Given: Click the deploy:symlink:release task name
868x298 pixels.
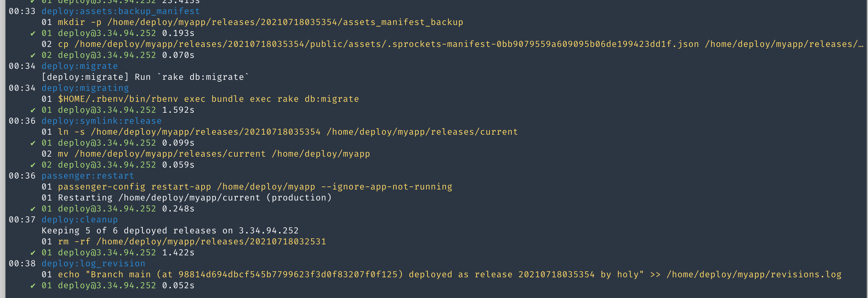Looking at the screenshot, I should point(101,121).
